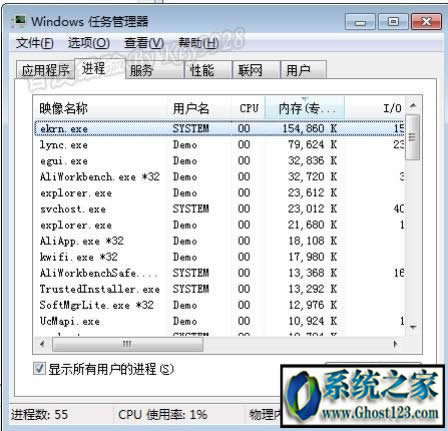
Task: Select the TrustedInstaller.exe process row
Action: tap(219, 289)
